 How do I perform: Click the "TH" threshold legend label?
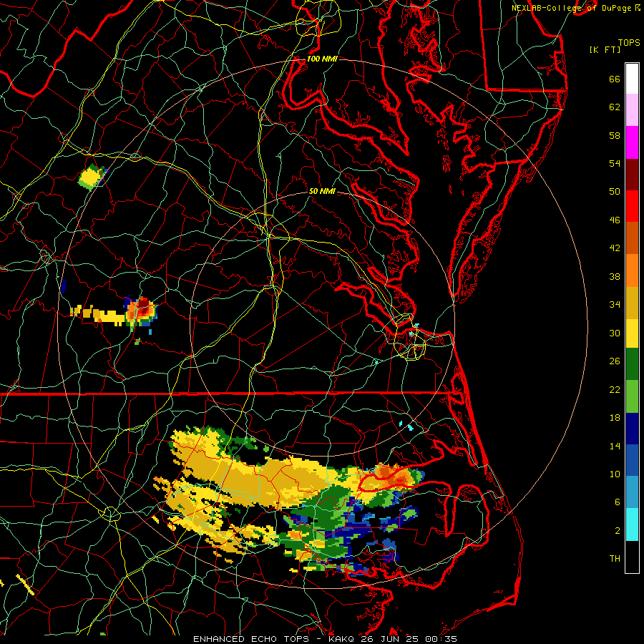coord(615,559)
